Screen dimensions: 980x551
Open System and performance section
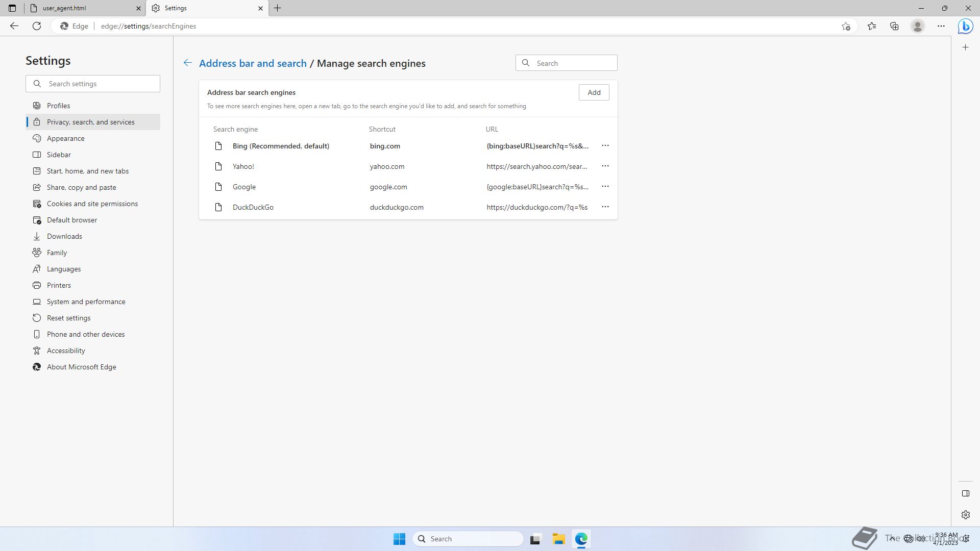[x=93, y=302]
